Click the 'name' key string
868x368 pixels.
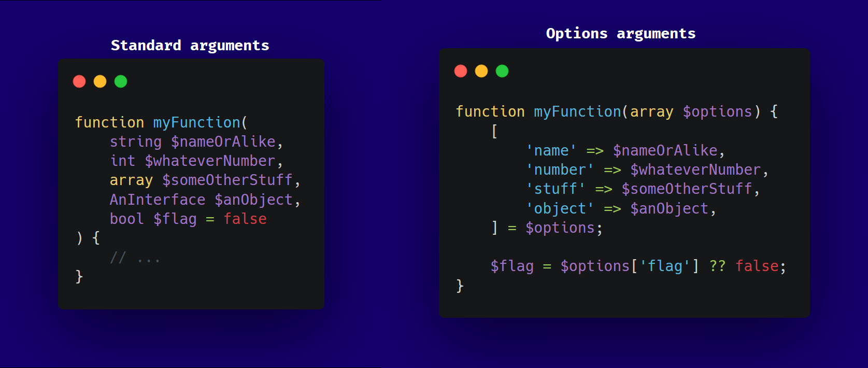coord(551,150)
